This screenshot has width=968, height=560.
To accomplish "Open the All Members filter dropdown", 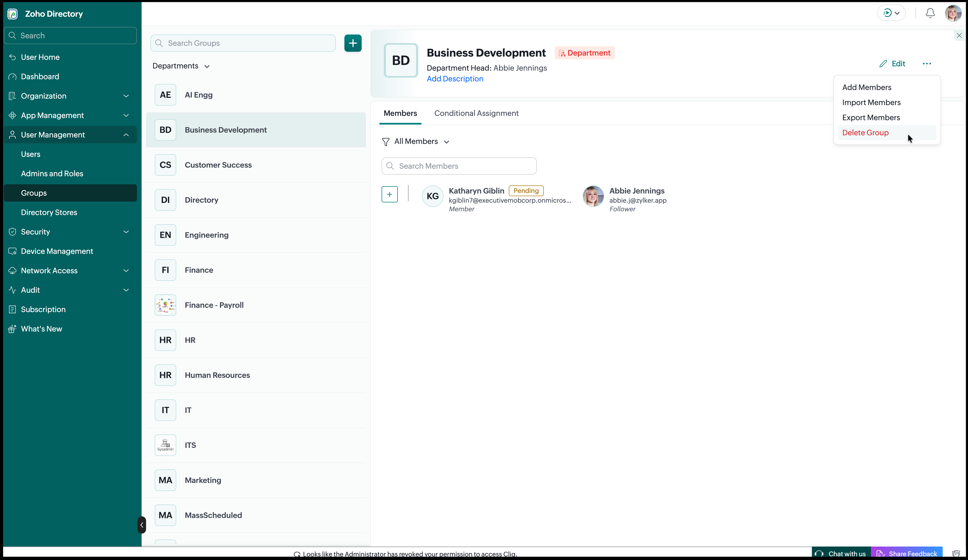I will click(x=416, y=142).
